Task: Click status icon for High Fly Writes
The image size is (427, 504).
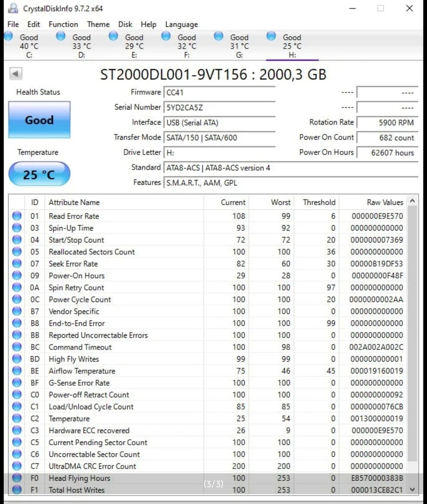Action: (17, 358)
